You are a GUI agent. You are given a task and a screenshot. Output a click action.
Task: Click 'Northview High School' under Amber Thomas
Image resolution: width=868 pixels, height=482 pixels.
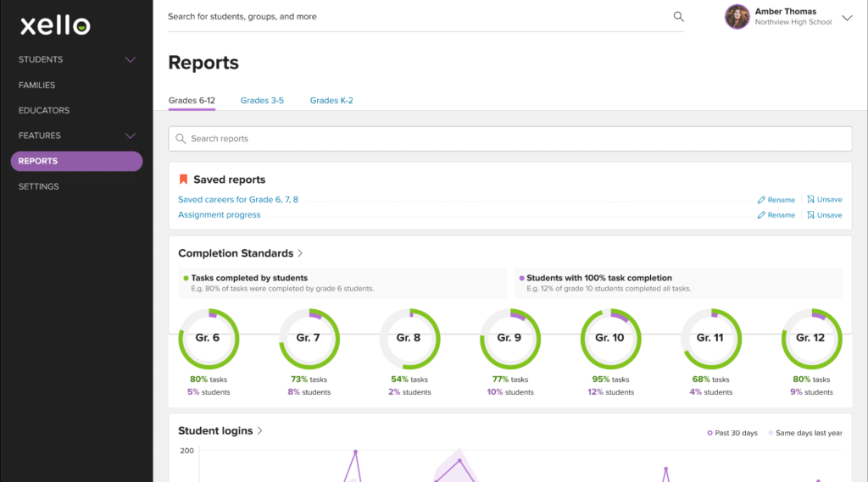793,23
